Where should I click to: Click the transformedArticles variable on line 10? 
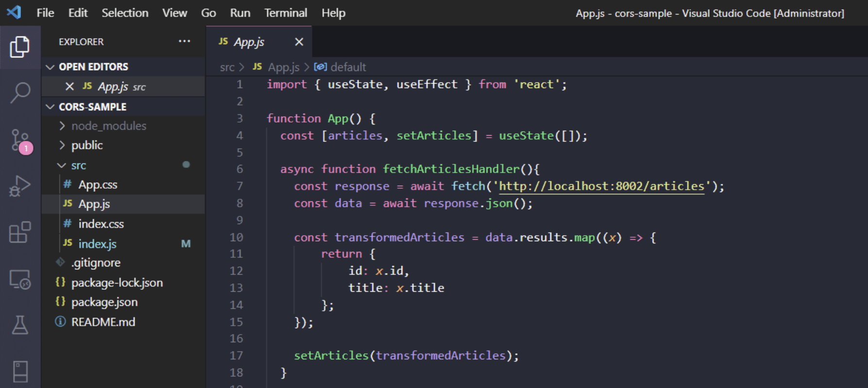399,237
